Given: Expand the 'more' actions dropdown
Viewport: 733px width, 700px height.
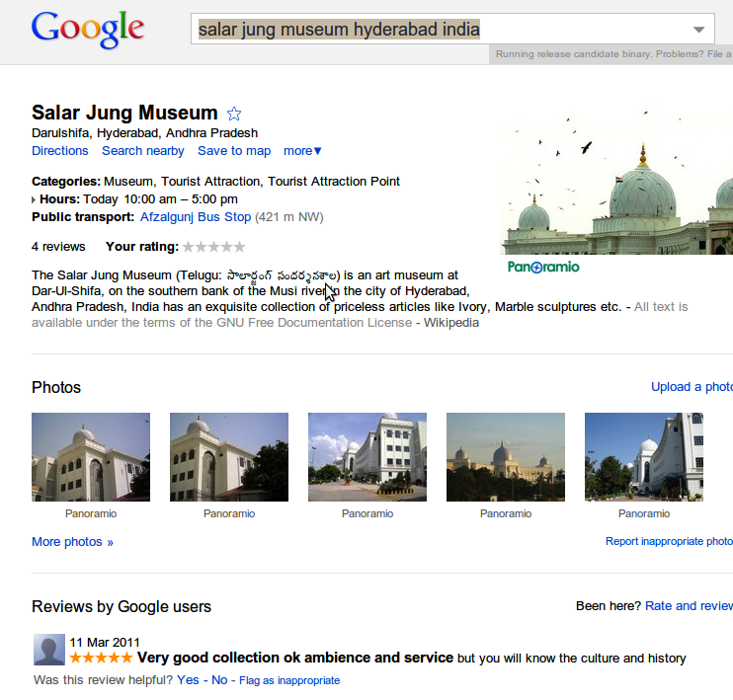Looking at the screenshot, I should click(x=302, y=151).
